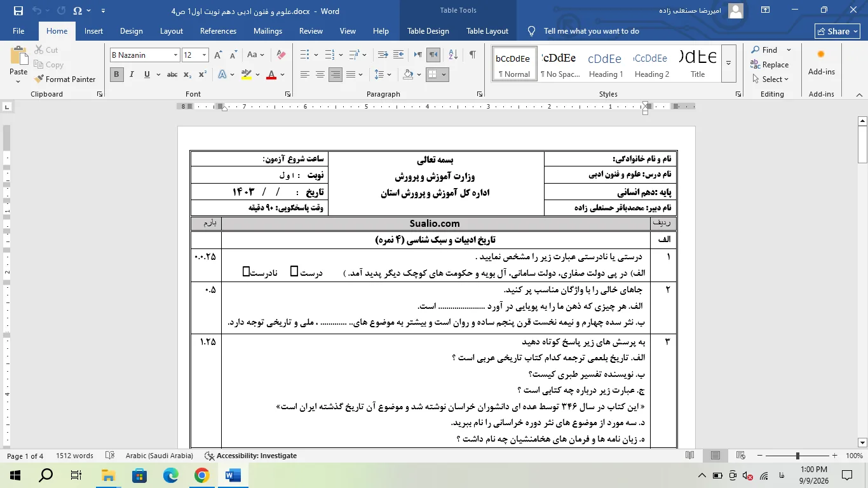
Task: Expand the bullets list dropdown arrow
Action: (x=316, y=55)
